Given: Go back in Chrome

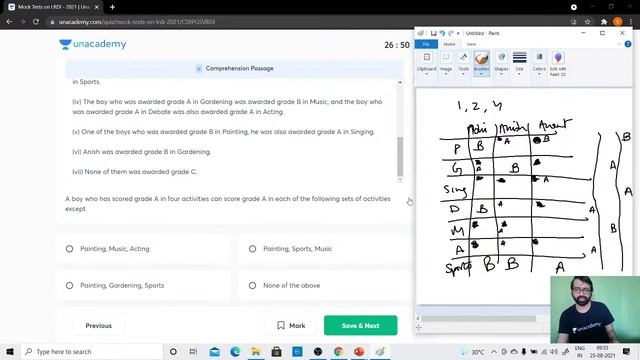Looking at the screenshot, I should pyautogui.click(x=9, y=22).
